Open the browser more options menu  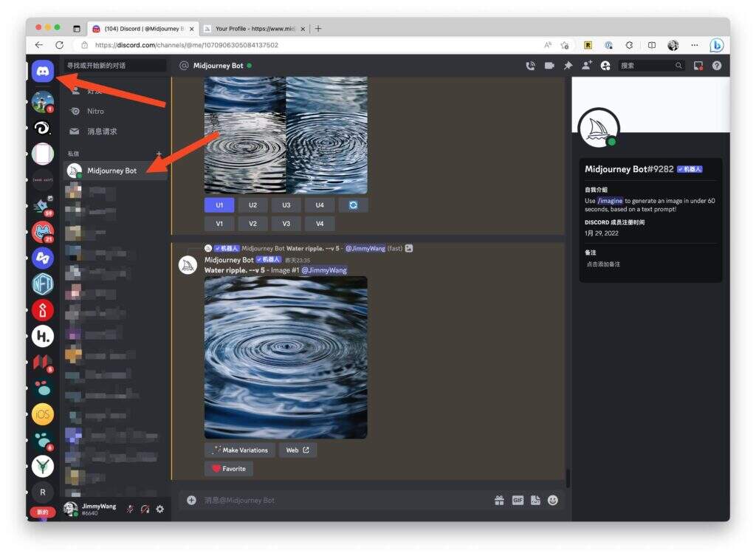[x=693, y=45]
